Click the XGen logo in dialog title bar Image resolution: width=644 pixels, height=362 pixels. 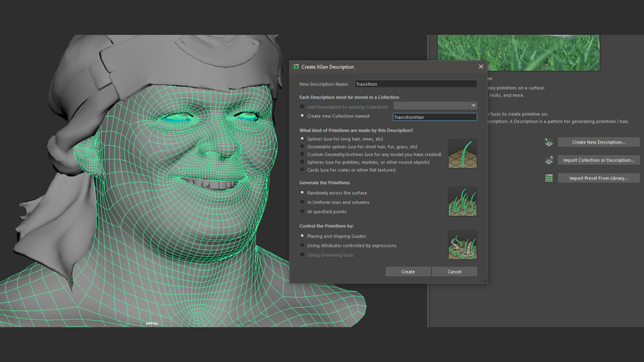tap(296, 67)
